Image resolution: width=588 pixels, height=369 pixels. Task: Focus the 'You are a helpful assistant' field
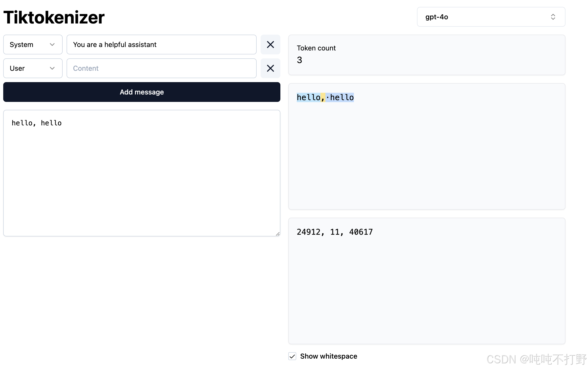point(161,45)
